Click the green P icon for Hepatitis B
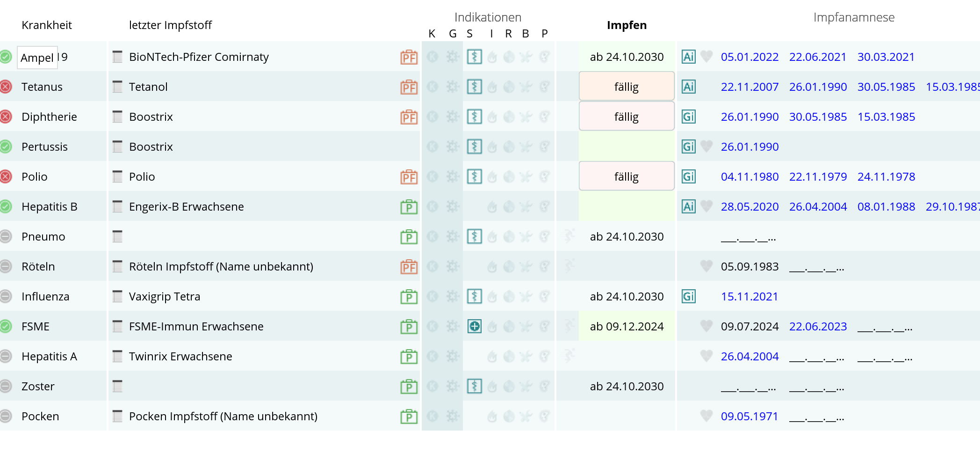 coord(409,207)
